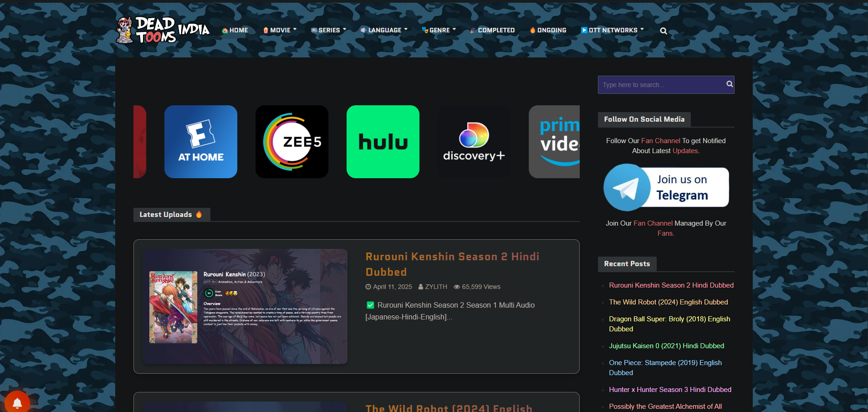Screen dimensions: 868x412
Task: Open recent post The Wild Robot (2024)
Action: coord(669,302)
